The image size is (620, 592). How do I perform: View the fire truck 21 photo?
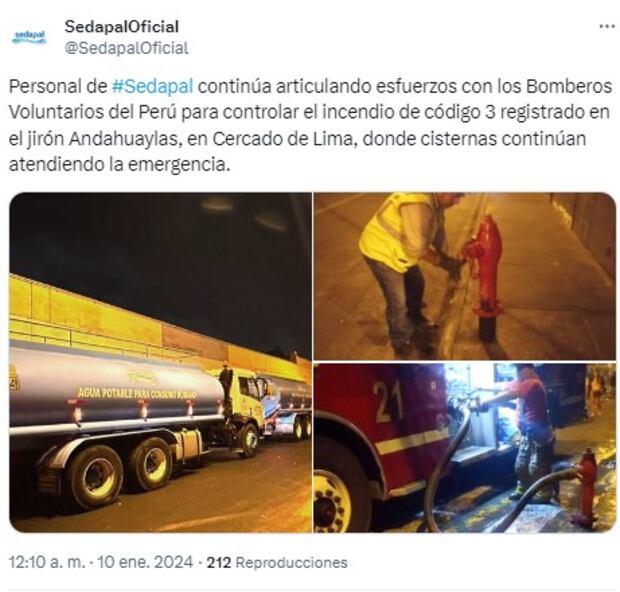coord(465,448)
